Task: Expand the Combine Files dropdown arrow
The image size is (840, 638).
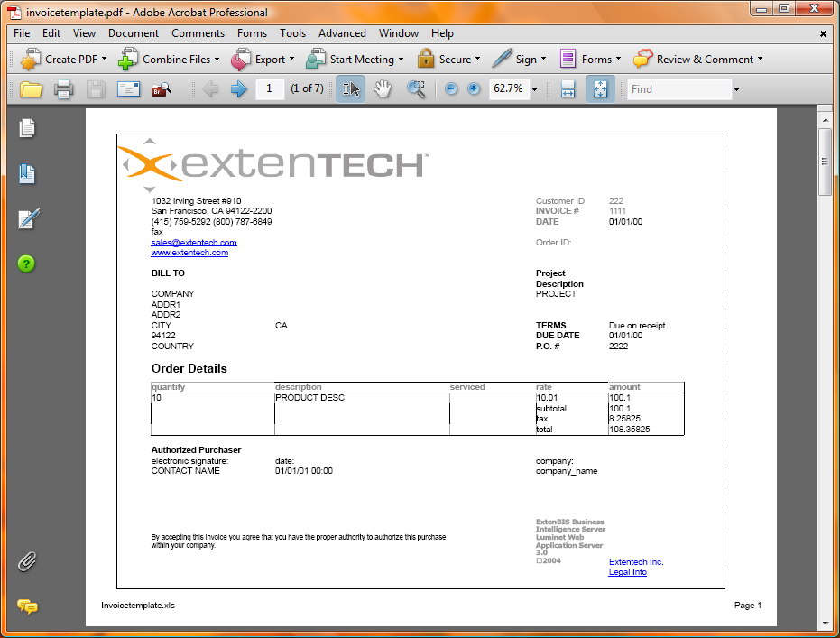Action: click(217, 59)
